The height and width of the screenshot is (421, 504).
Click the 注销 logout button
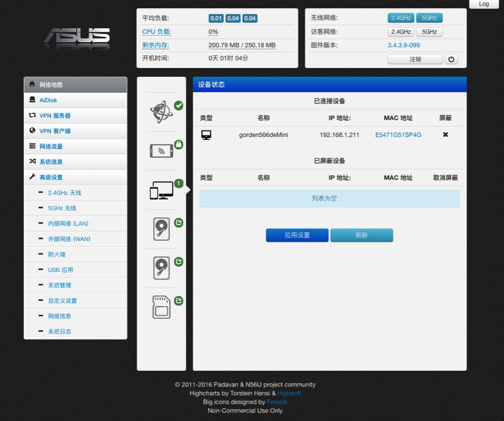point(415,59)
